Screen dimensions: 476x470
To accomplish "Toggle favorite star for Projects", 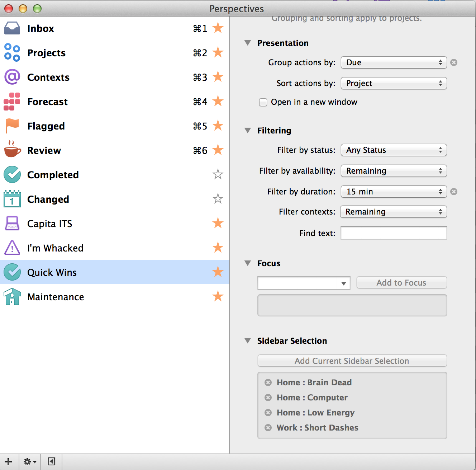I will (x=218, y=52).
